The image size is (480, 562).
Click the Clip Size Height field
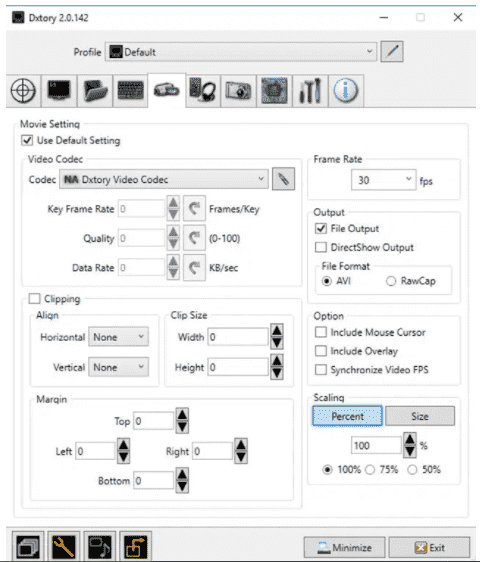[x=238, y=367]
